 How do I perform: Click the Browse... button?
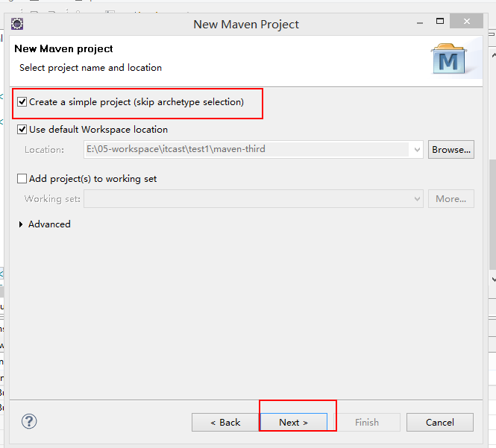click(x=451, y=150)
